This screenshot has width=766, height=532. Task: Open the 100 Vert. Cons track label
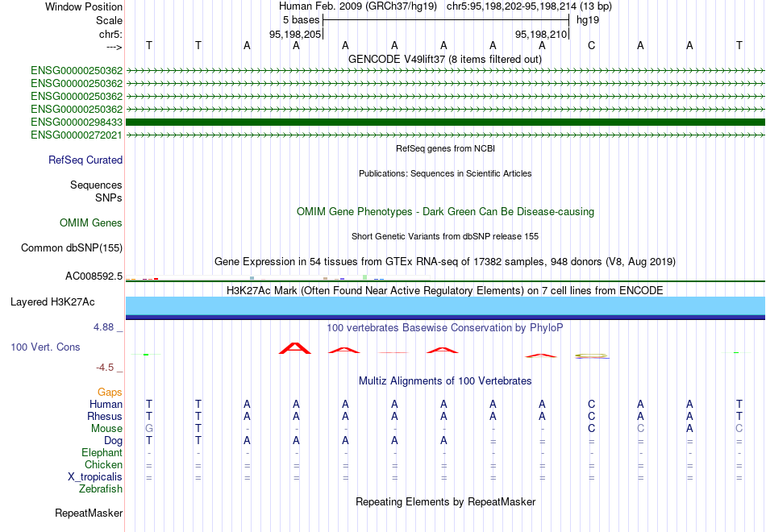tap(45, 347)
